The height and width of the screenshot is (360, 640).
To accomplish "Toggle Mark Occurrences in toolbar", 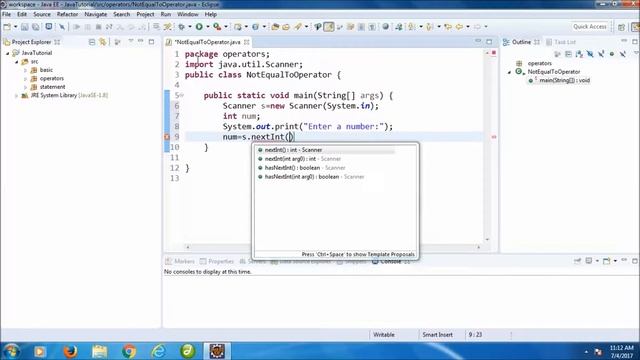I will pyautogui.click(x=329, y=27).
